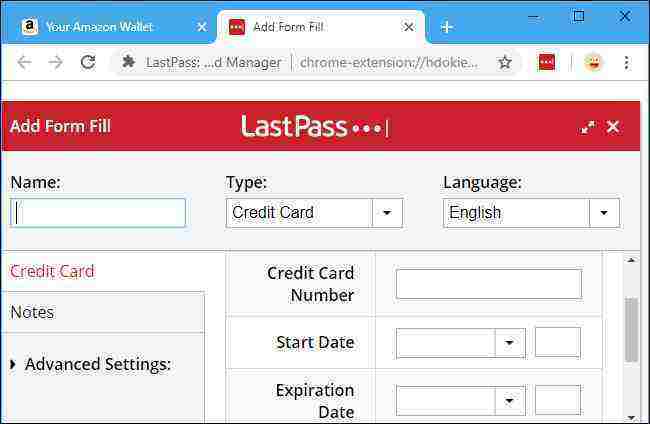The height and width of the screenshot is (424, 650).
Task: Select the Credit Card sidebar section
Action: point(52,271)
